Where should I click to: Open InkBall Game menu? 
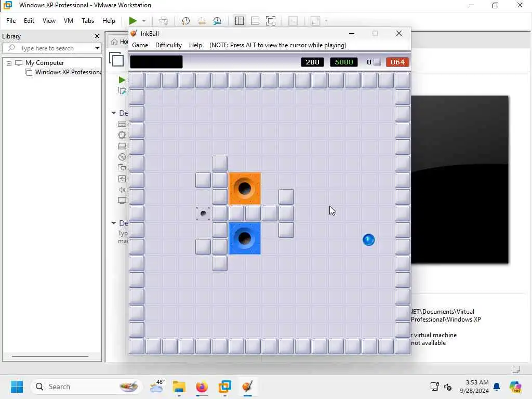click(140, 45)
